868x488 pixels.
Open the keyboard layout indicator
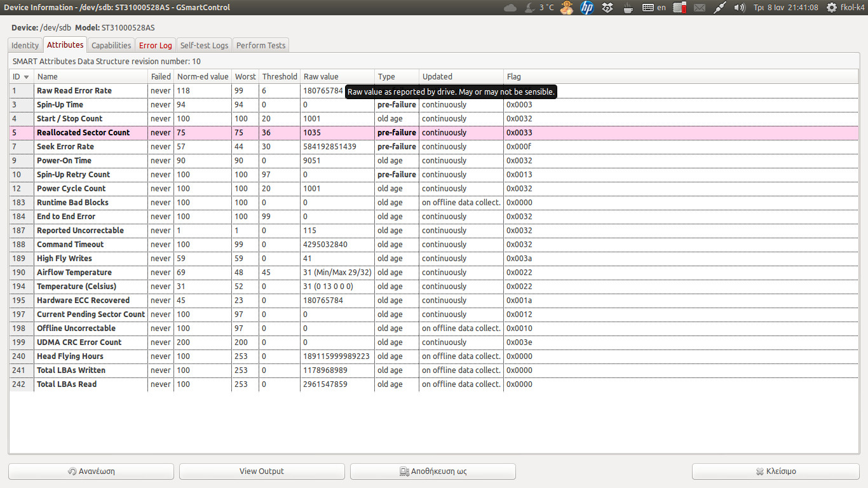(654, 8)
